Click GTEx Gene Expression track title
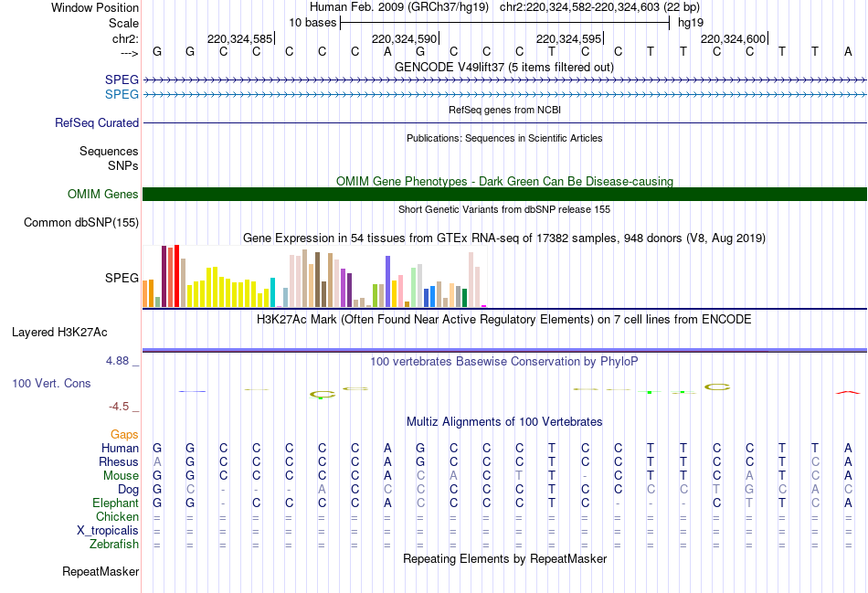868x593 pixels. point(504,238)
